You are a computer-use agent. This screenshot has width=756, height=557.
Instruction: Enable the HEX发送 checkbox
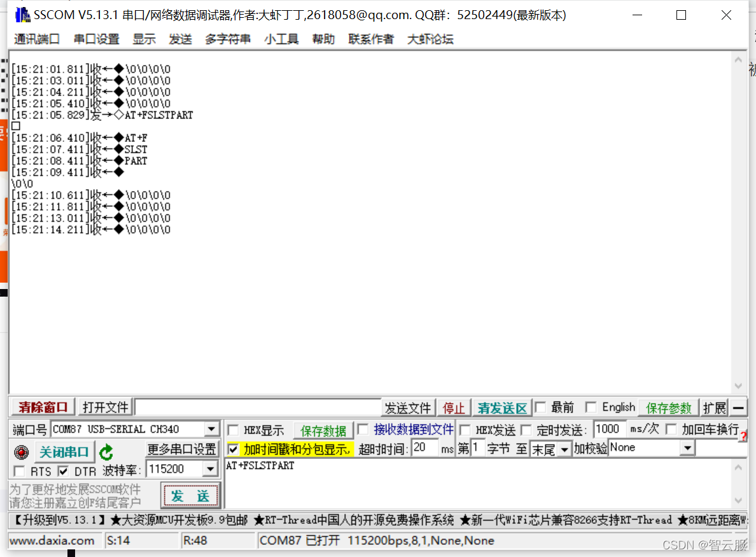click(465, 430)
